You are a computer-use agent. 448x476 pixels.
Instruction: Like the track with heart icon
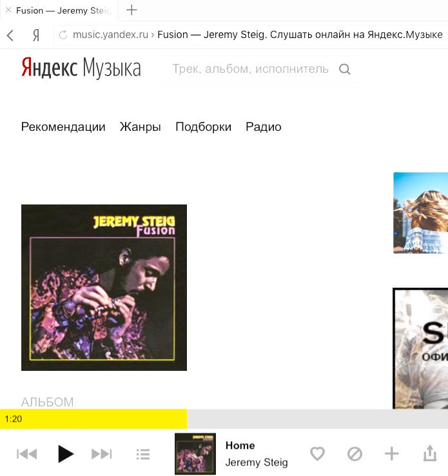pyautogui.click(x=318, y=454)
